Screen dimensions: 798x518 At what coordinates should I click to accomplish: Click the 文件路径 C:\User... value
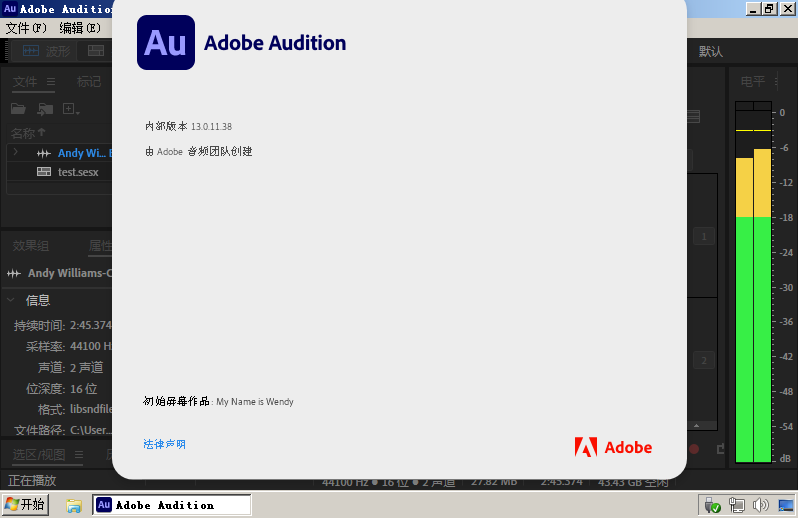(91, 430)
